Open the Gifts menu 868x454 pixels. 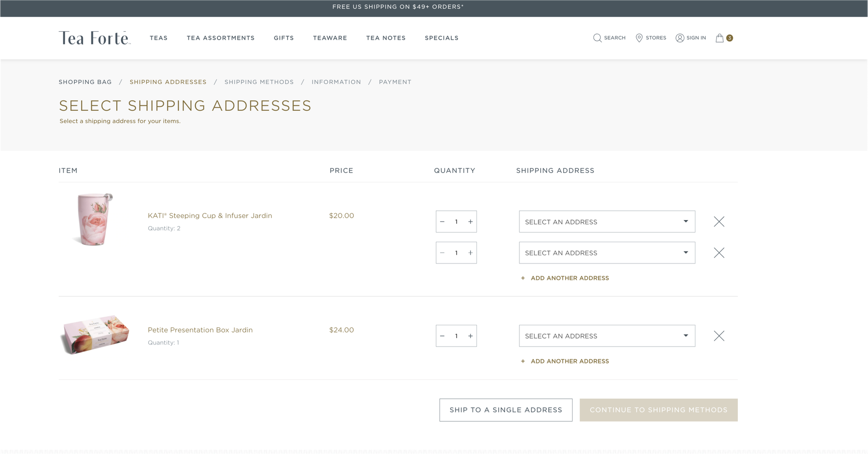[284, 38]
